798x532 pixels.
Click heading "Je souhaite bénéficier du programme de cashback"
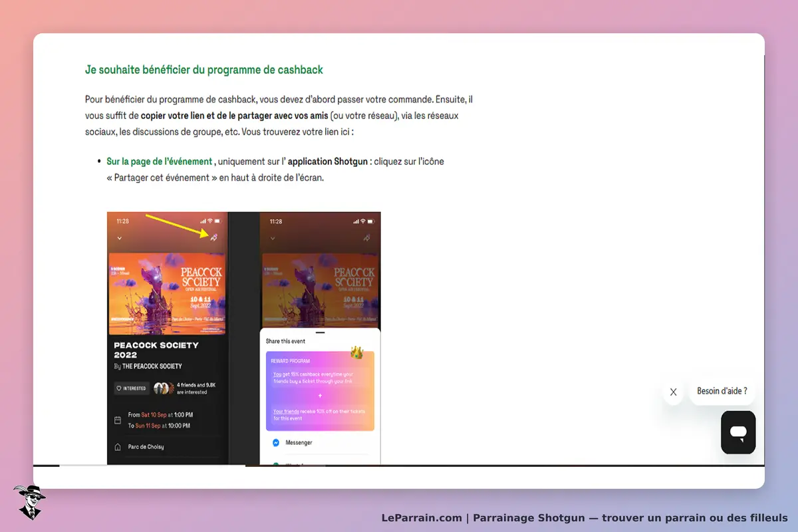[204, 70]
